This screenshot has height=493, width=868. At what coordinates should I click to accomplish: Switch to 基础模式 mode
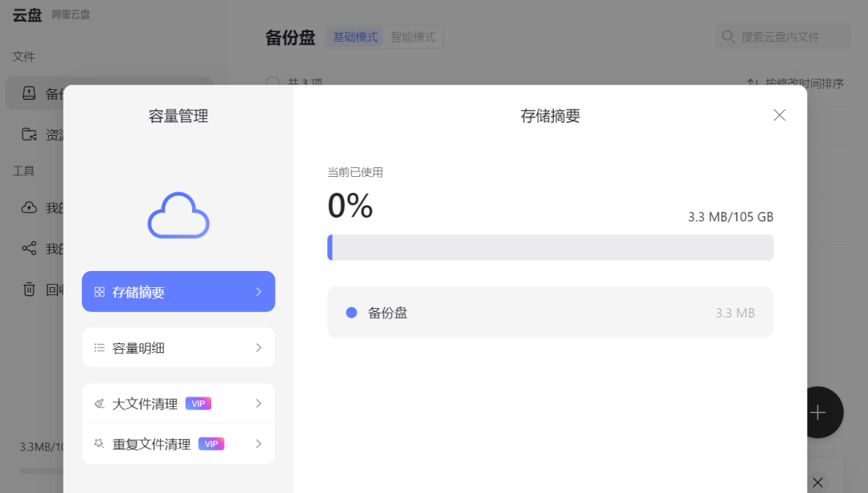pyautogui.click(x=355, y=37)
